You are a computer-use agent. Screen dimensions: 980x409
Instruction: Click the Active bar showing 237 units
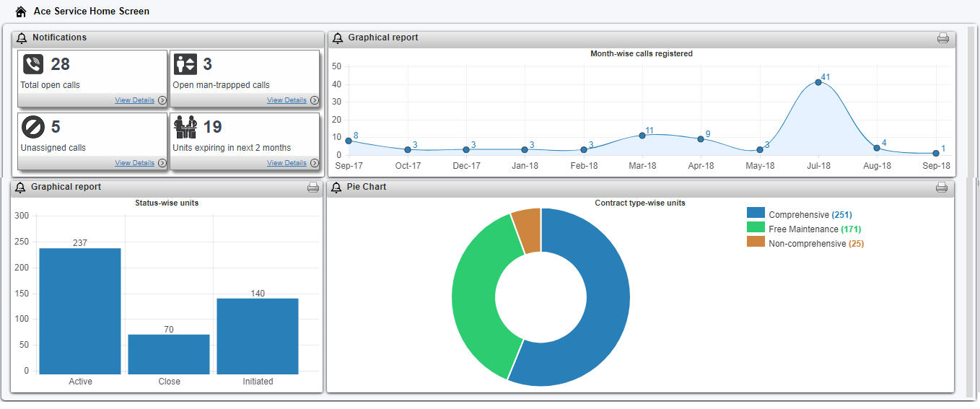80,310
